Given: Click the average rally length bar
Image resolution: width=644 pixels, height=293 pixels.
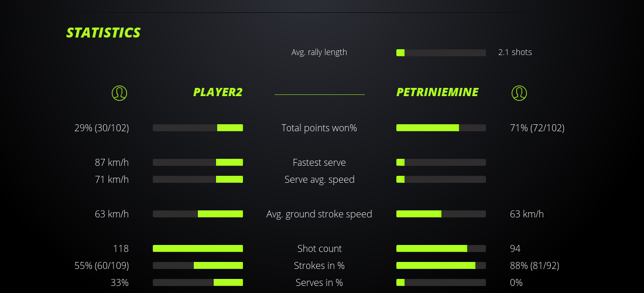Looking at the screenshot, I should [441, 53].
